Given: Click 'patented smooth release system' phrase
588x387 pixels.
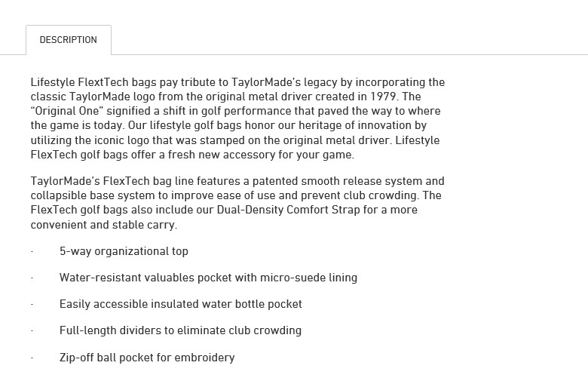Looking at the screenshot, I should click(337, 181).
